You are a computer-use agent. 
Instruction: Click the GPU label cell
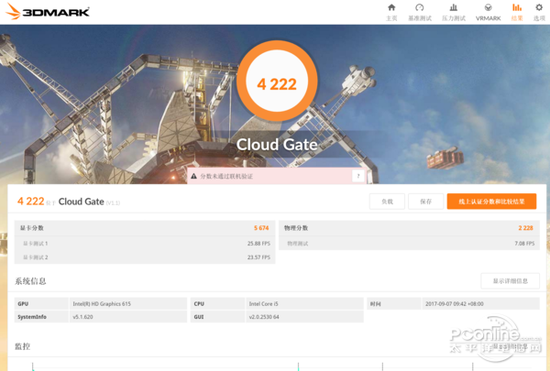click(41, 304)
